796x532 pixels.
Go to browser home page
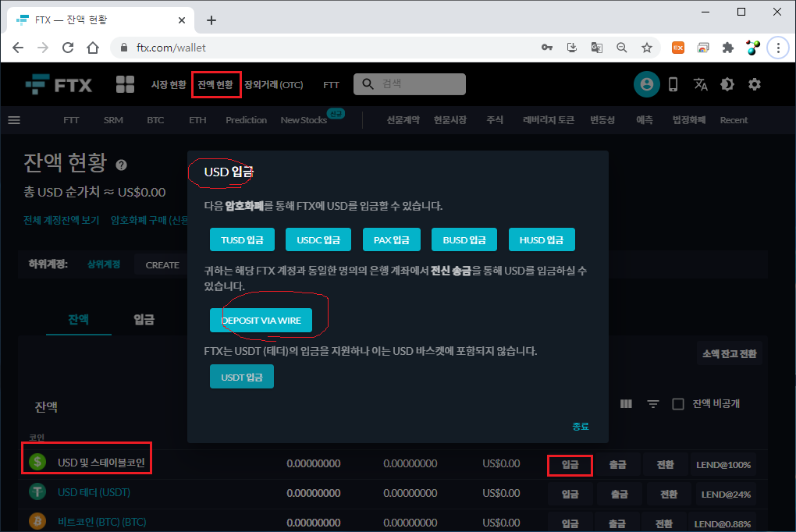tap(93, 48)
